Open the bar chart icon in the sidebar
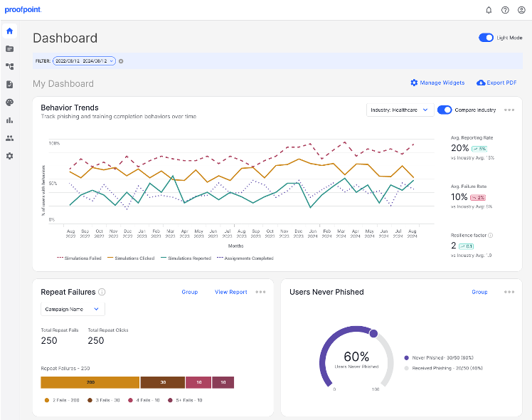The image size is (532, 420). (x=9, y=120)
